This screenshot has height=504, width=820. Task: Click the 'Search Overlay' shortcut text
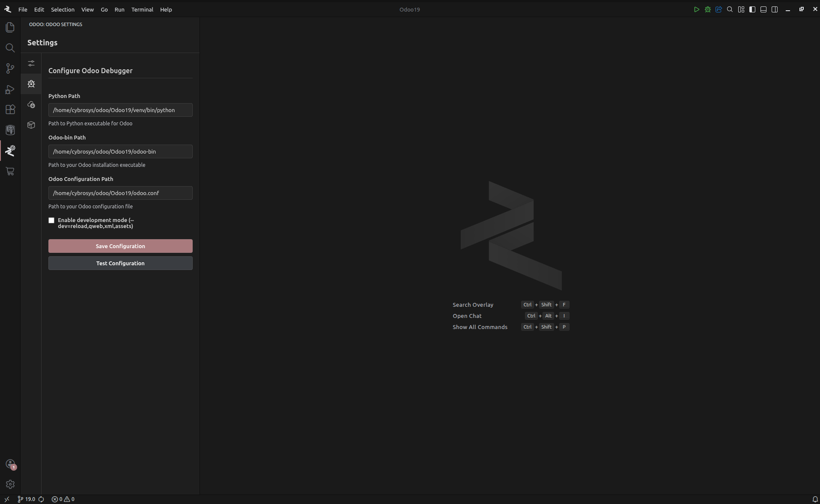point(473,305)
